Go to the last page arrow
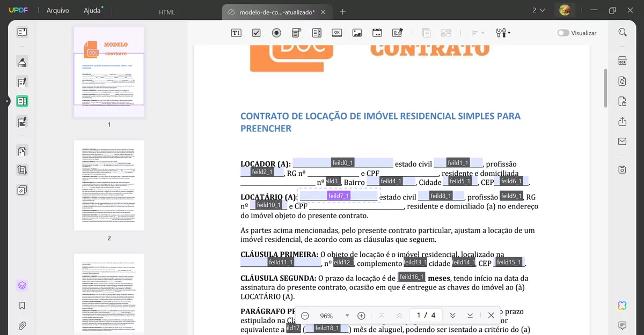Screen dimensions: 644x335 click(x=470, y=316)
